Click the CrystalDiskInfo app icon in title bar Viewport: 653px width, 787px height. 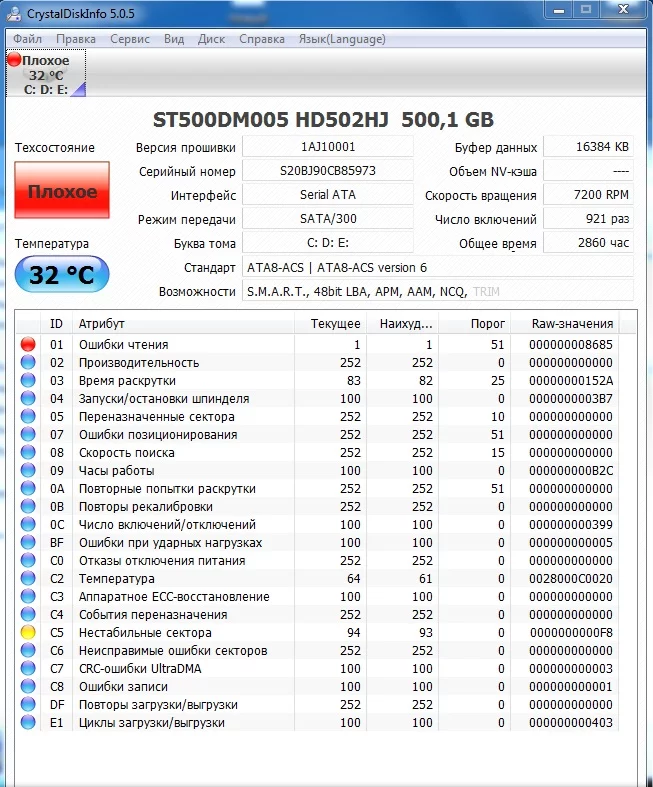click(14, 13)
